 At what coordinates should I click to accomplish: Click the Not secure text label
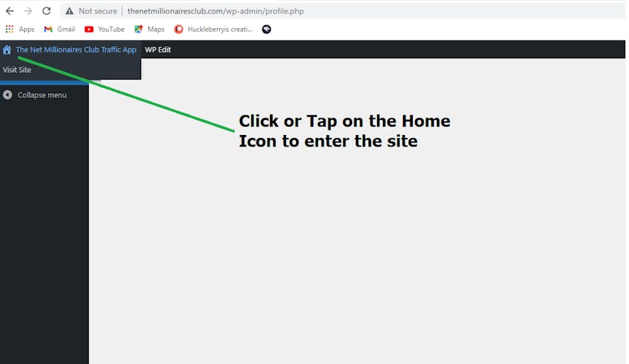98,11
